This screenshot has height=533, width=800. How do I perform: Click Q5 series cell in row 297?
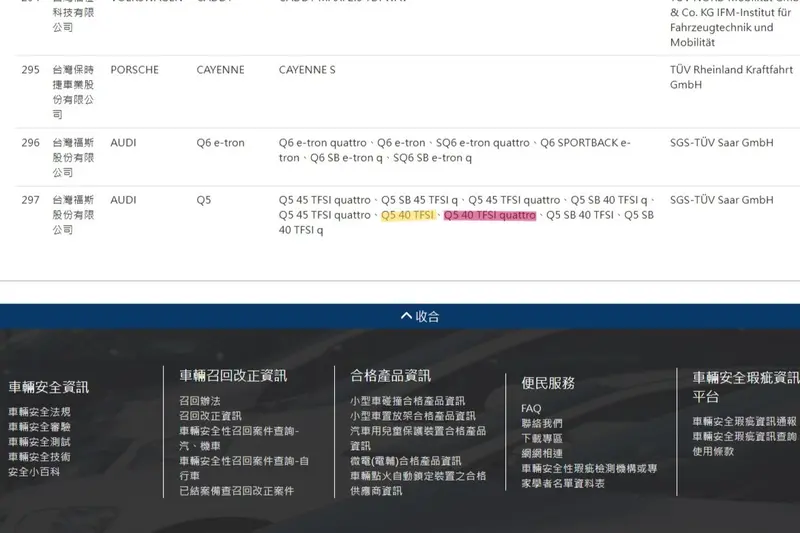click(204, 200)
